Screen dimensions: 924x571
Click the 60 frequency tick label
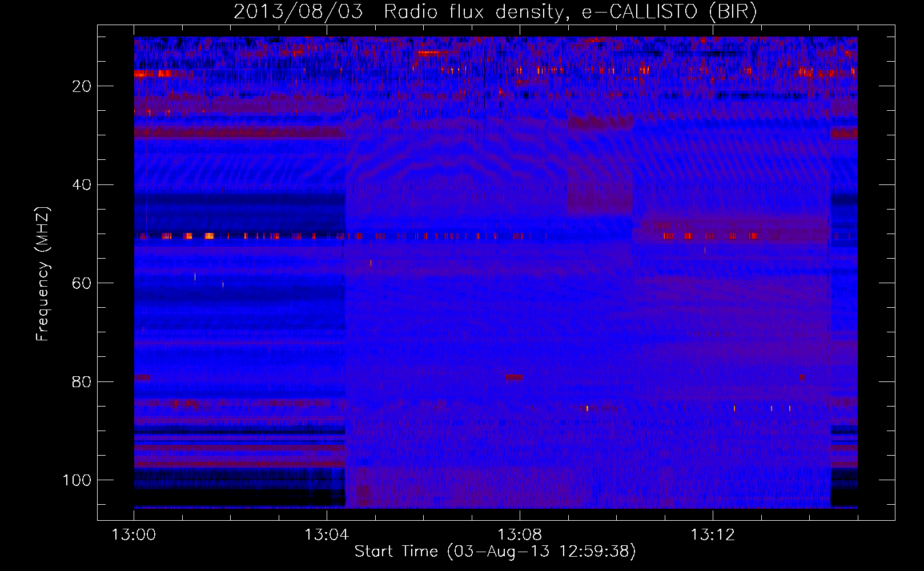click(82, 284)
